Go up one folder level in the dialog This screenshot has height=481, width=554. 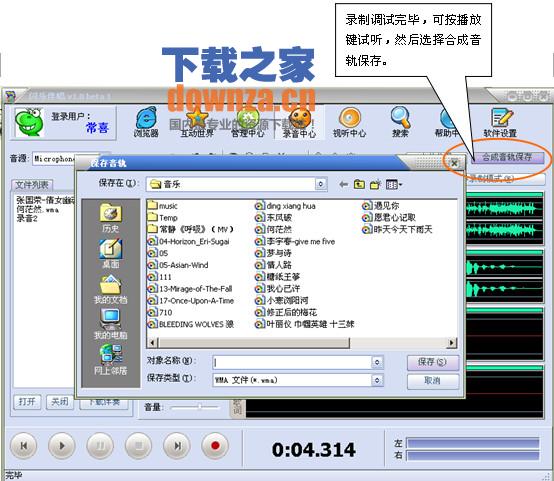tap(359, 184)
